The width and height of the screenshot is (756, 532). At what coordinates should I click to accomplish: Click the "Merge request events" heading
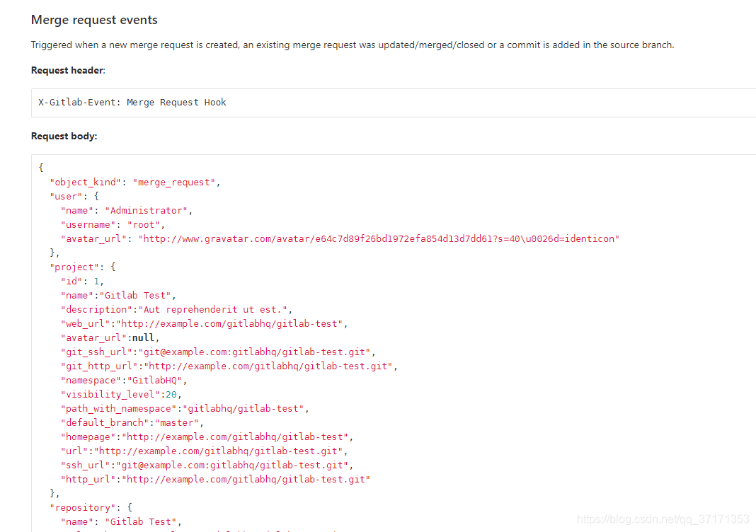94,20
